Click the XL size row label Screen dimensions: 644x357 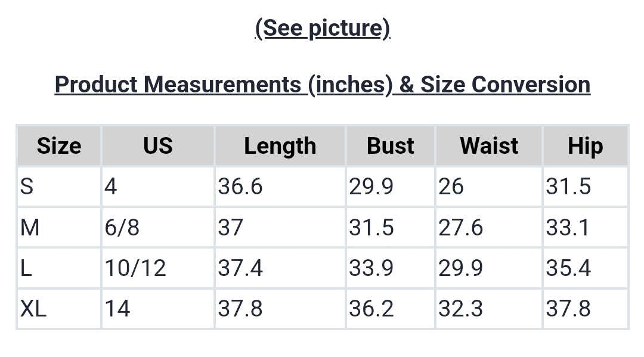[33, 309]
